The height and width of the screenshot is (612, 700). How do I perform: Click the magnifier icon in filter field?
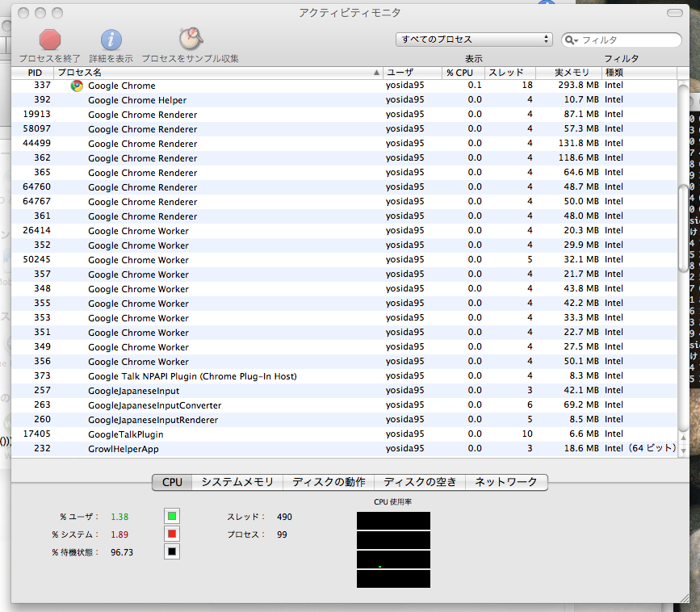(x=571, y=40)
